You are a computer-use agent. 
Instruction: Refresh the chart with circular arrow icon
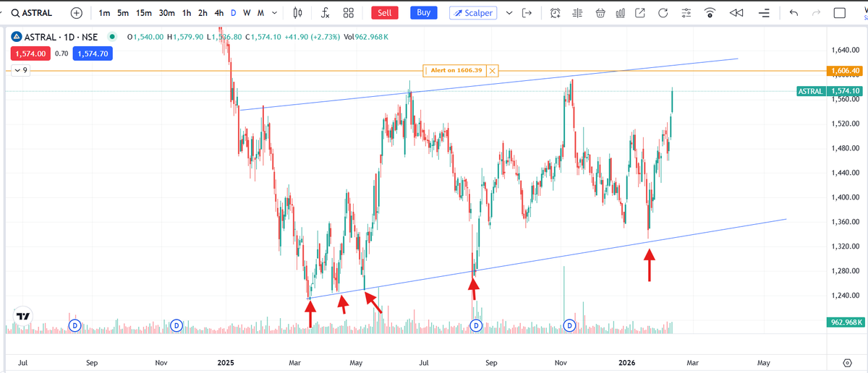pyautogui.click(x=663, y=13)
